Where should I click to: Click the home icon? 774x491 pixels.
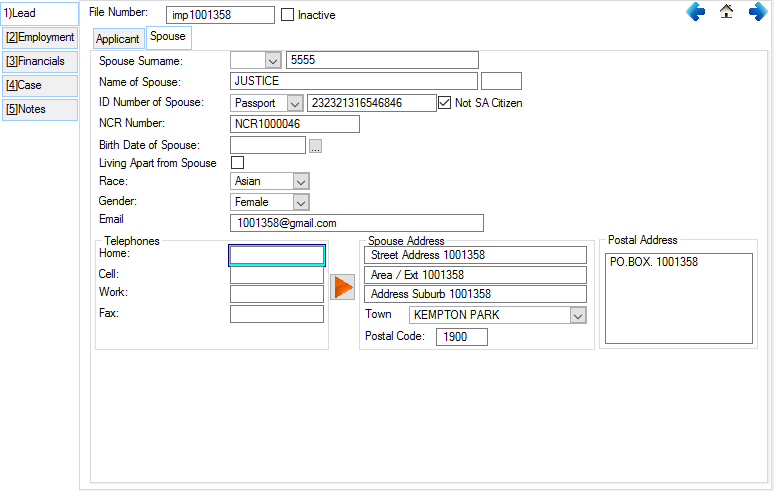(727, 12)
